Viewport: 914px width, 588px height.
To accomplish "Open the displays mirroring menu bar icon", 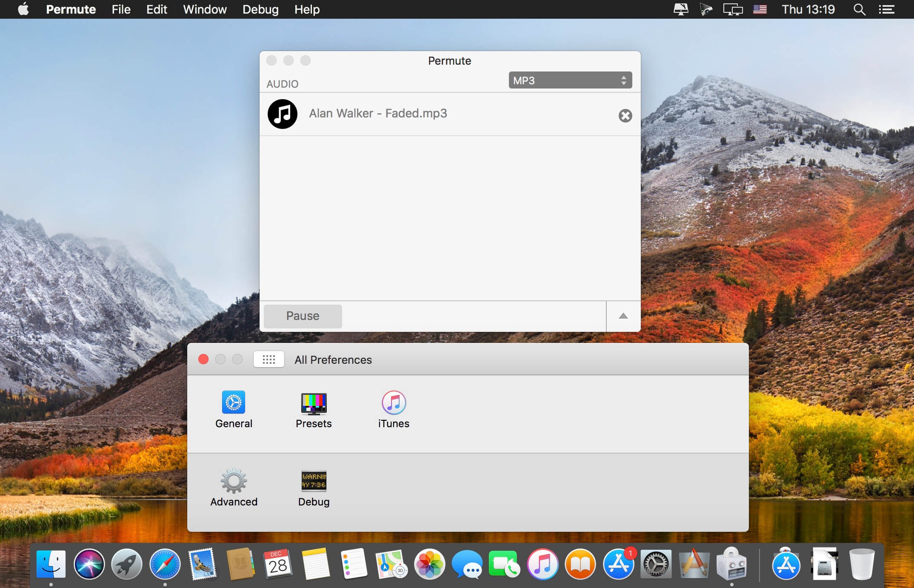I will (x=733, y=9).
